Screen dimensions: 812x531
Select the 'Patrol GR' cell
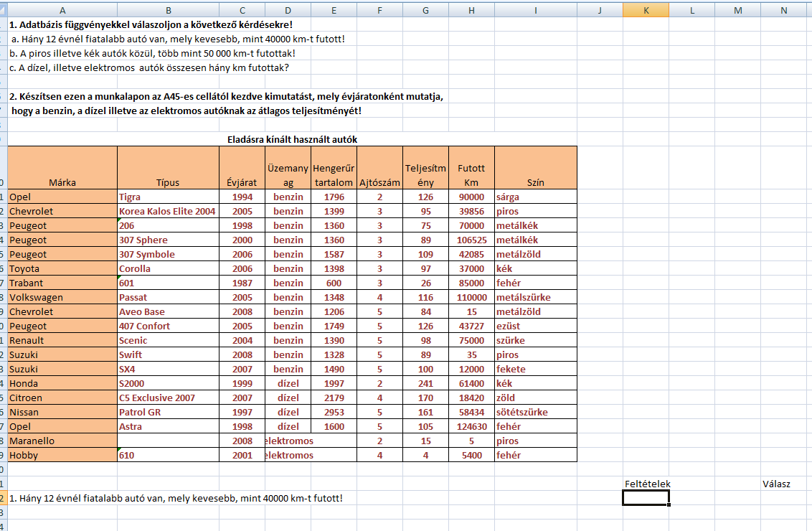pos(169,413)
